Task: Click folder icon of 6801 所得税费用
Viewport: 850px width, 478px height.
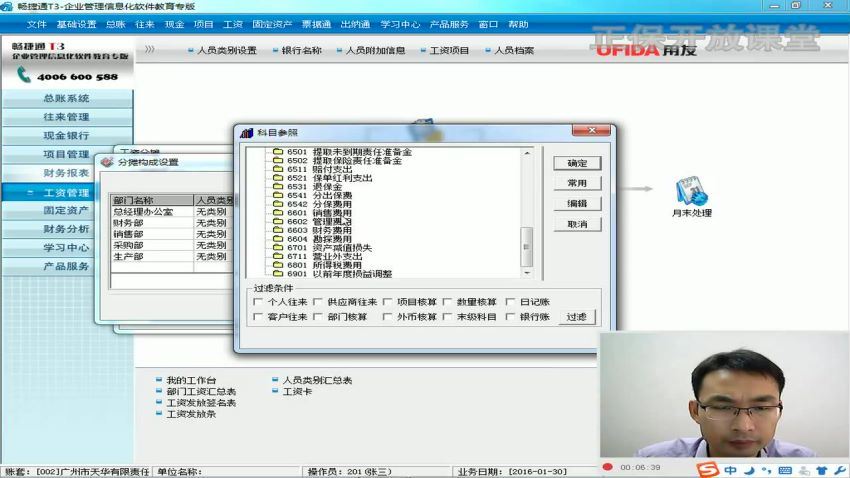Action: [x=278, y=265]
